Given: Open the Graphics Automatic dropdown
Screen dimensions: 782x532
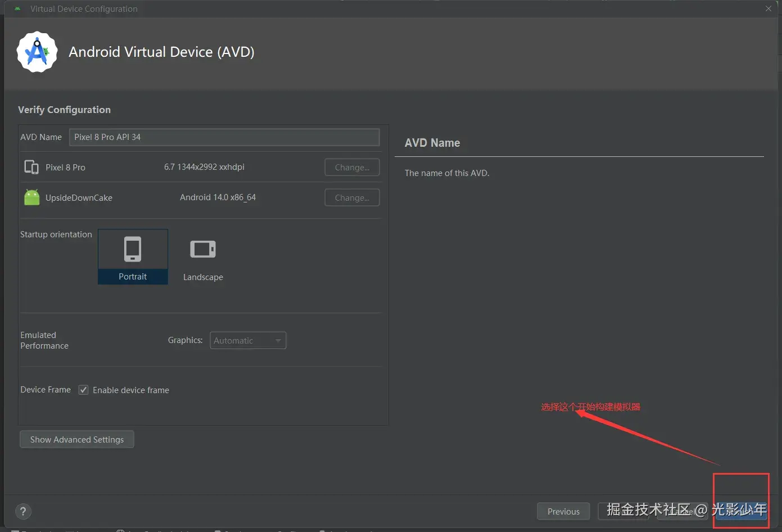Looking at the screenshot, I should click(x=248, y=340).
